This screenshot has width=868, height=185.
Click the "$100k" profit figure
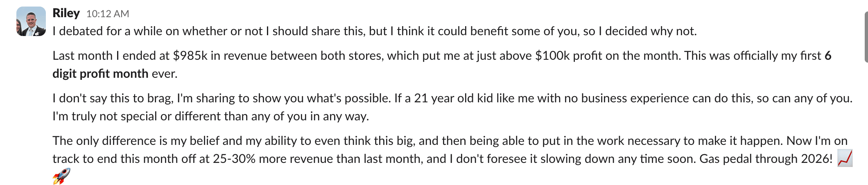[x=552, y=56]
